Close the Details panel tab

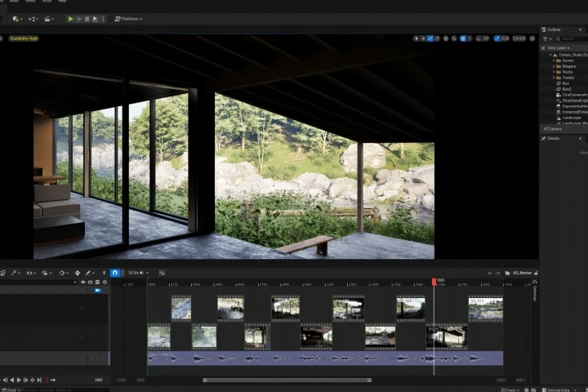pyautogui.click(x=580, y=138)
